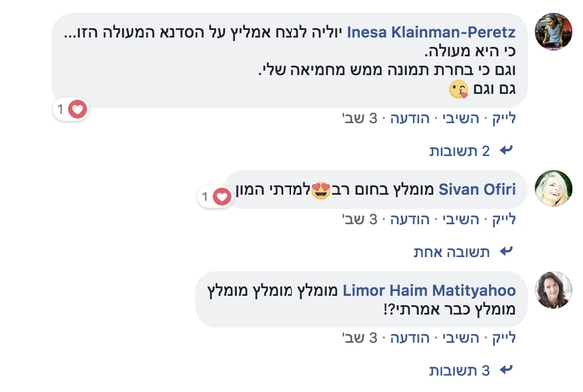Open the heart reaction on Sivan Ofiri's comment

click(215, 196)
